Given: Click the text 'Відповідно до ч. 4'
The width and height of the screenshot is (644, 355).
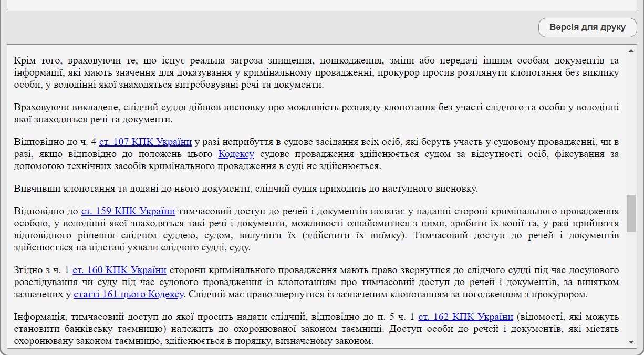Looking at the screenshot, I should point(55,142).
